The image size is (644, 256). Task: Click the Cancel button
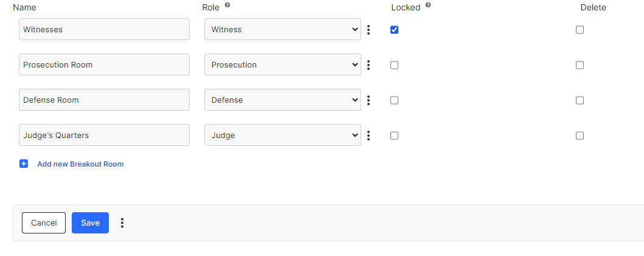click(44, 223)
